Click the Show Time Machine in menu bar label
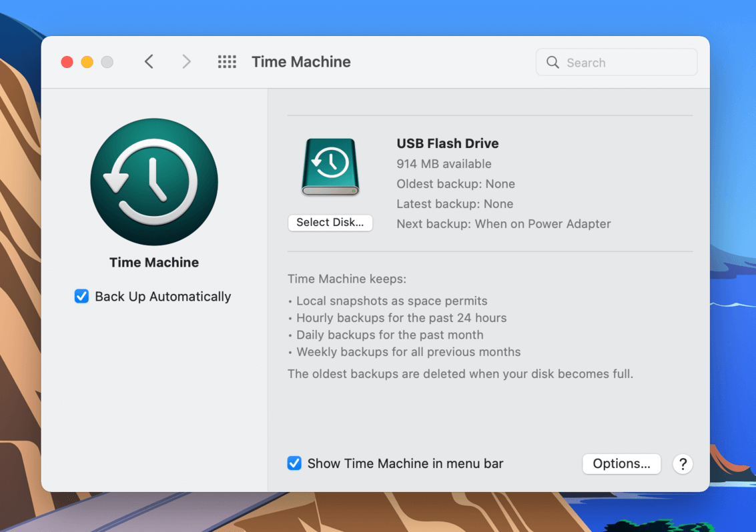This screenshot has height=532, width=756. pyautogui.click(x=406, y=463)
